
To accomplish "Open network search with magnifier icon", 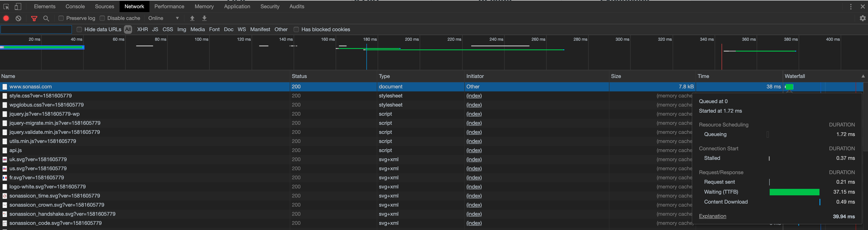I will pos(47,18).
